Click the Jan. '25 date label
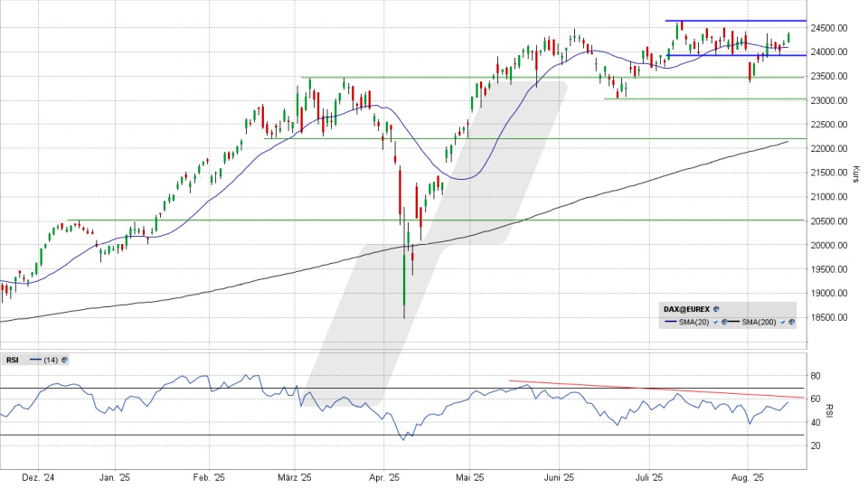868x488 pixels. point(115,477)
